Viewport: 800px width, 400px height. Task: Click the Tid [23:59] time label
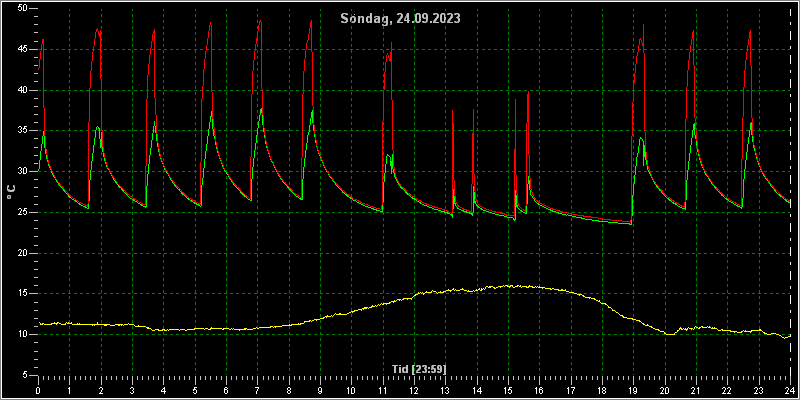[x=420, y=369]
